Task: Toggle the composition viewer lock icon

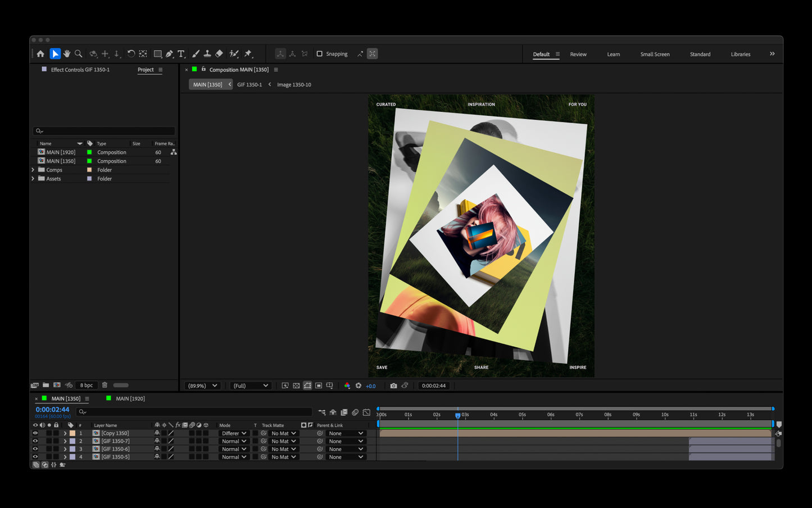Action: [x=203, y=69]
